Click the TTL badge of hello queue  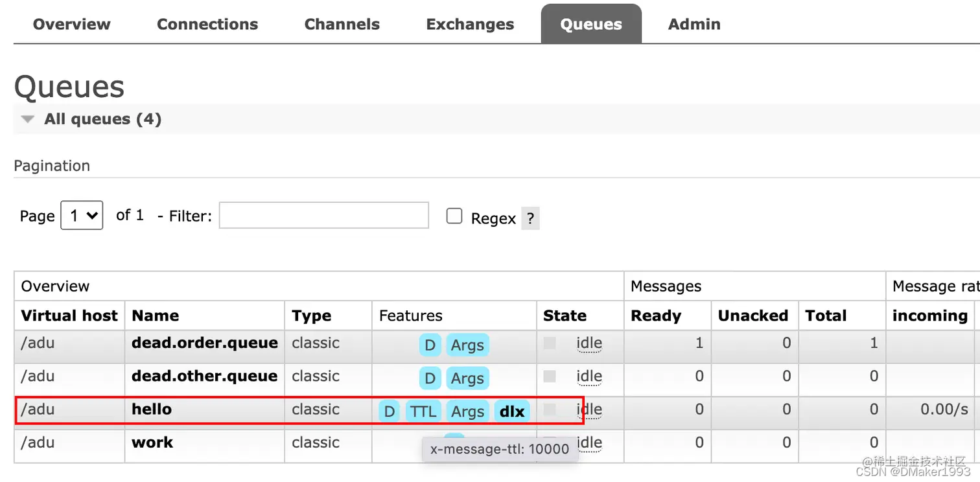[423, 411]
